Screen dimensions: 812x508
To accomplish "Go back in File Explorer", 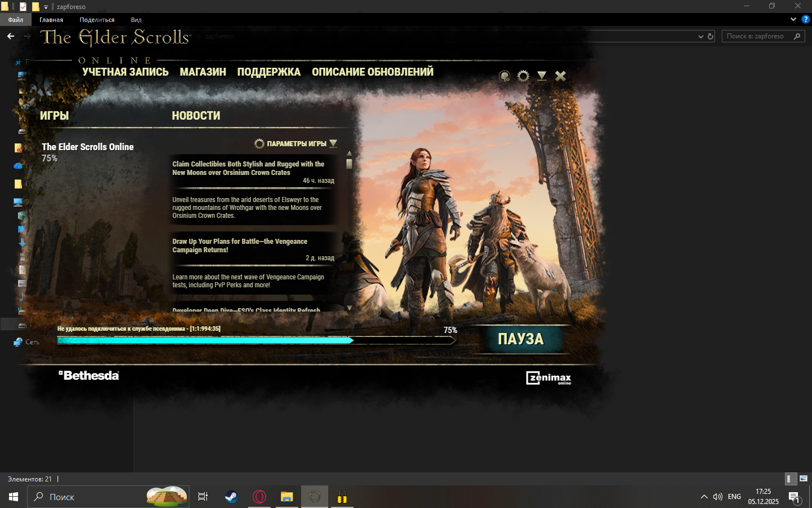I will [x=11, y=36].
